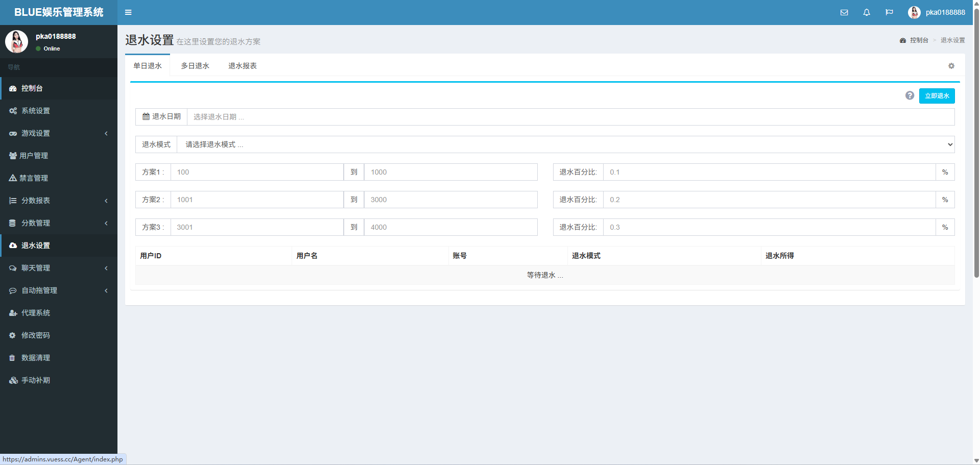Expand the 分数报表 chevron arrow
Screen dimensions: 980x465
pos(106,201)
